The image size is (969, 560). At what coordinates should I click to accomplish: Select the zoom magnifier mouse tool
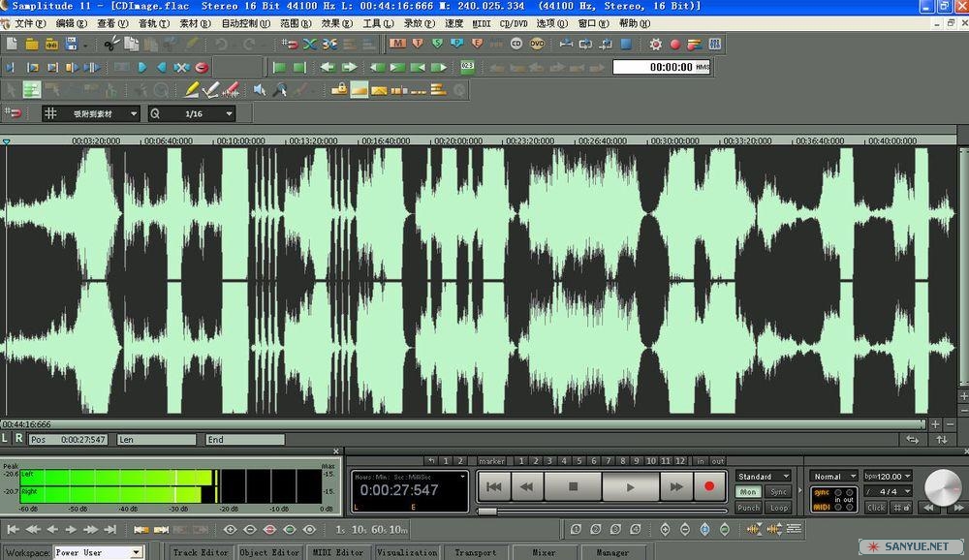pyautogui.click(x=280, y=90)
